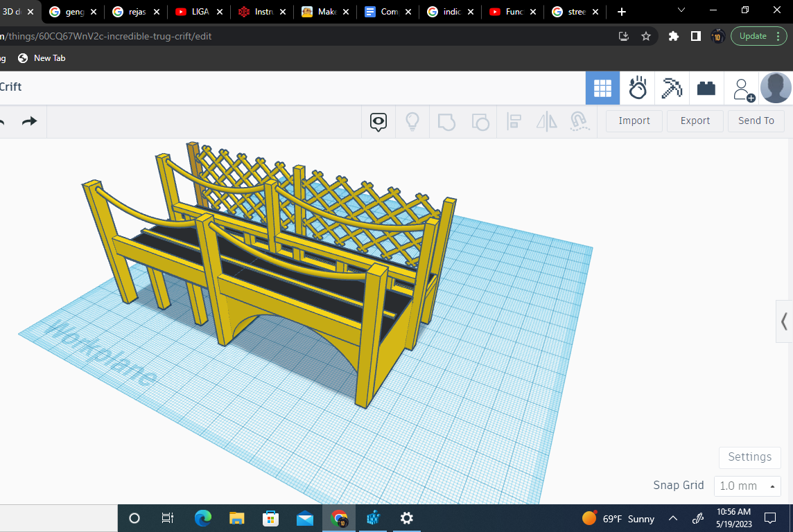Open the Snap Grid dropdown
793x532 pixels.
[x=747, y=486]
